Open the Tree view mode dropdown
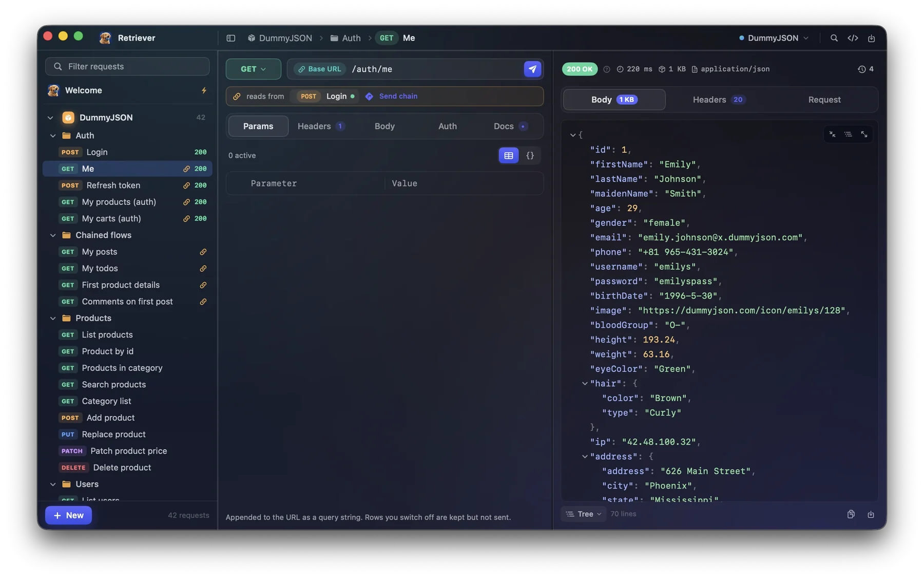The height and width of the screenshot is (579, 924). tap(584, 514)
